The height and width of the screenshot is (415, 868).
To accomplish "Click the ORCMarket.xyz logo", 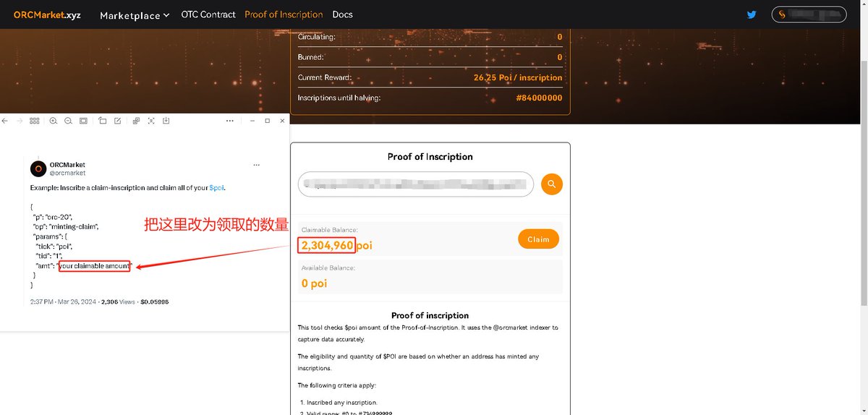I will 47,14.
